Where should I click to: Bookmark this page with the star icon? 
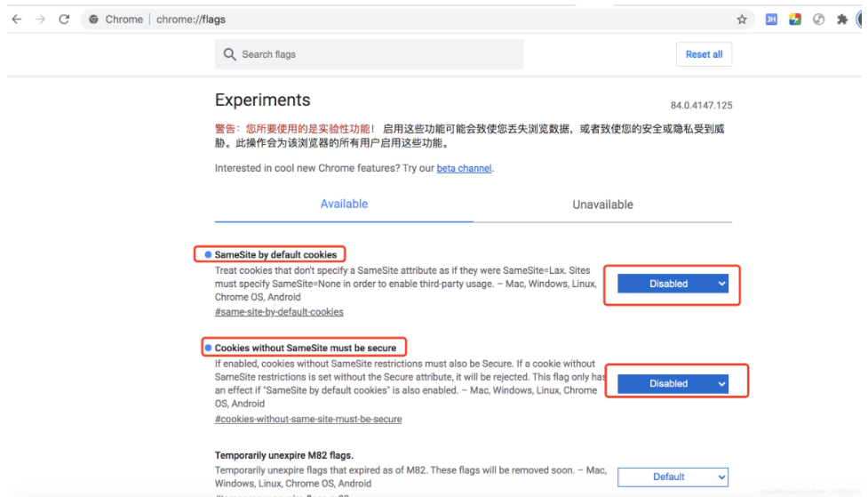[x=742, y=20]
